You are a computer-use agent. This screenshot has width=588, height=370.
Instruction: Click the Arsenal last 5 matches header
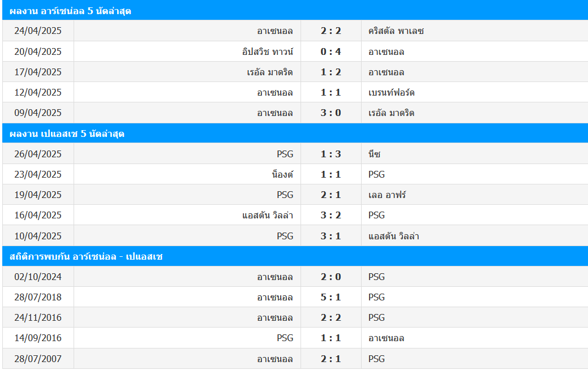click(x=71, y=11)
